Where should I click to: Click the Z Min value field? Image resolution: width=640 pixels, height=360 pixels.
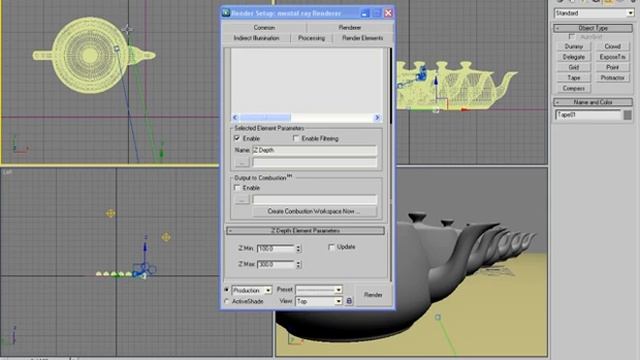[276, 248]
